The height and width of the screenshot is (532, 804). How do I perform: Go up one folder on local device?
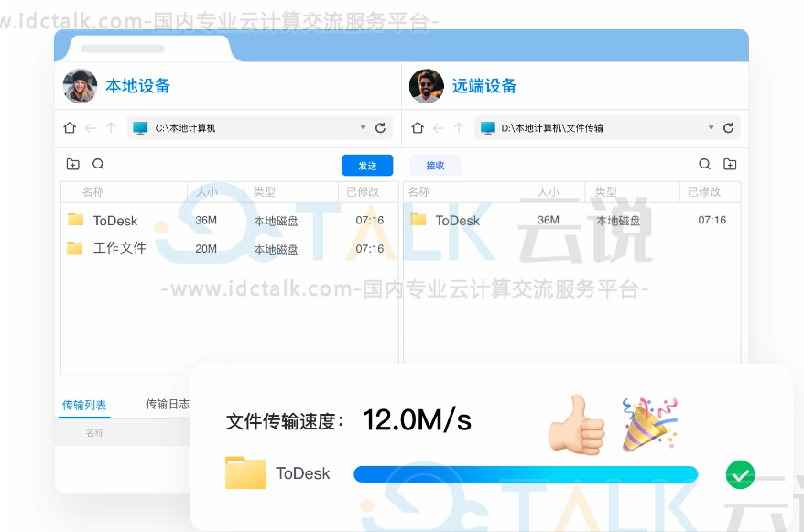pyautogui.click(x=111, y=127)
